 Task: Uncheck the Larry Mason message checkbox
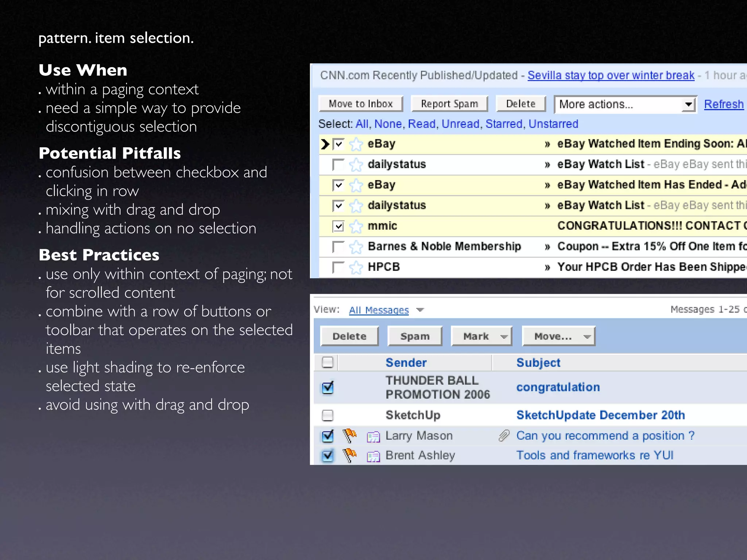pos(328,436)
